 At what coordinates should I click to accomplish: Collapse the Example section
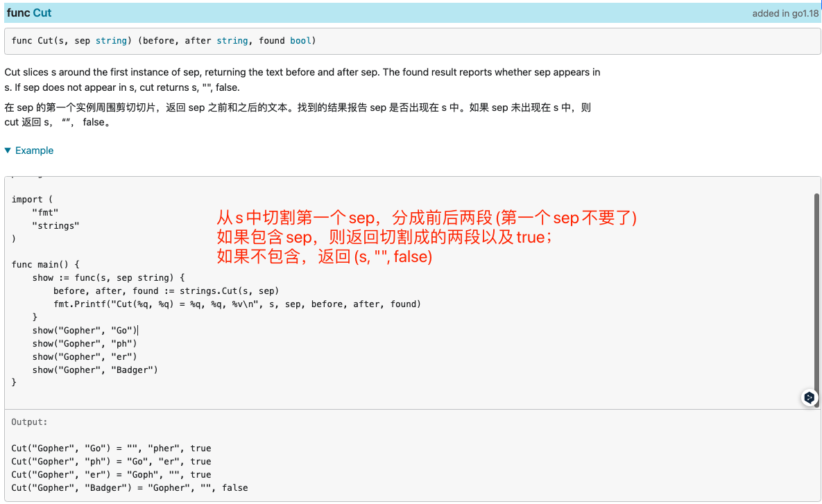tap(34, 150)
